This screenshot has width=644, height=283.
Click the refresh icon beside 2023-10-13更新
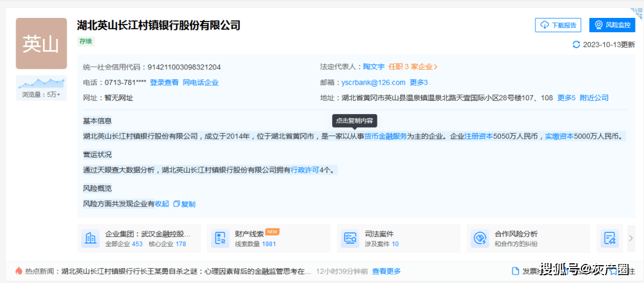[576, 44]
